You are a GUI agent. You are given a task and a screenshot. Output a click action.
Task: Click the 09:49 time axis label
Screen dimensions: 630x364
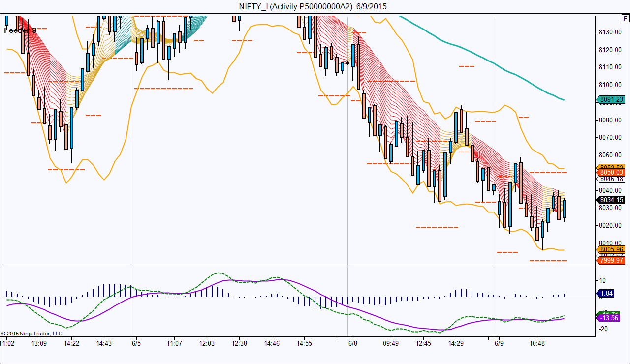click(x=390, y=343)
